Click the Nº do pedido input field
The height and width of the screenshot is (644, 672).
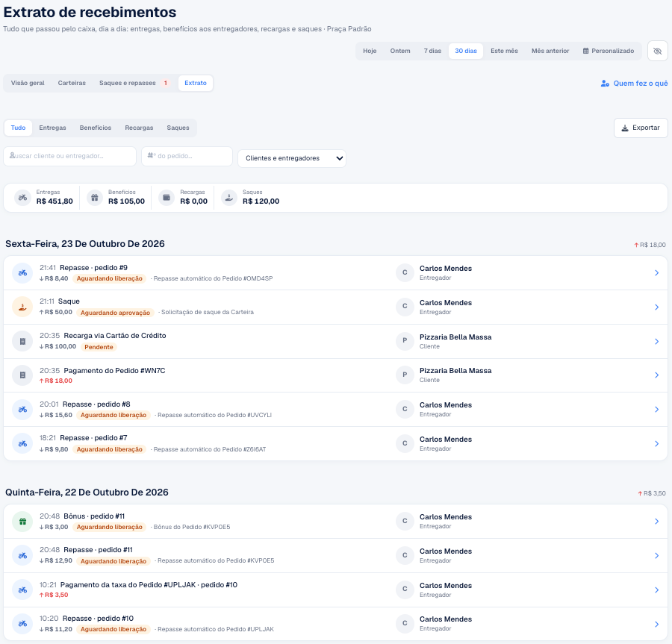tap(187, 156)
